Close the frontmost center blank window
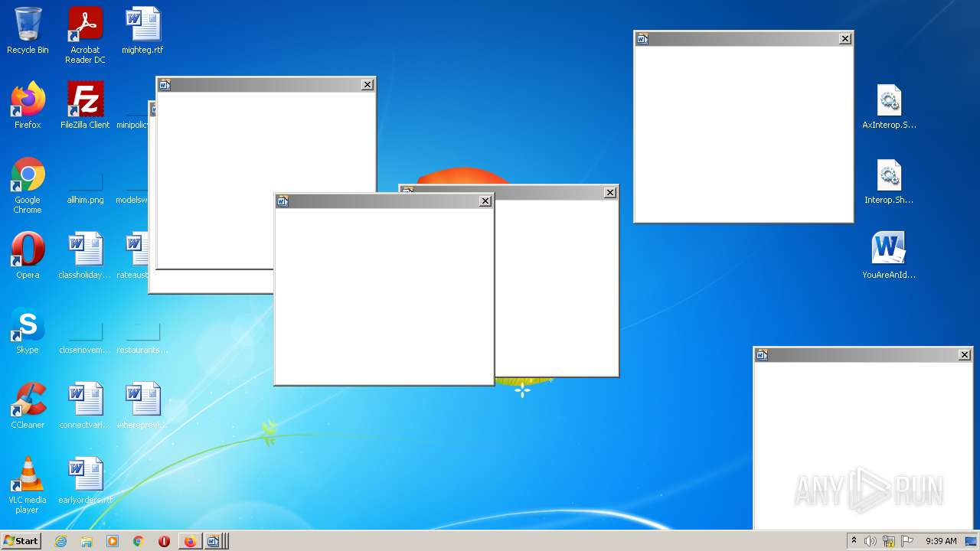Viewport: 980px width, 551px height. pos(485,201)
